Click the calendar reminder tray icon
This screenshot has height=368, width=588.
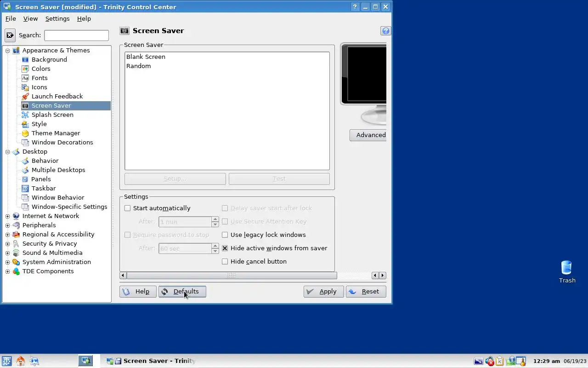coord(520,361)
